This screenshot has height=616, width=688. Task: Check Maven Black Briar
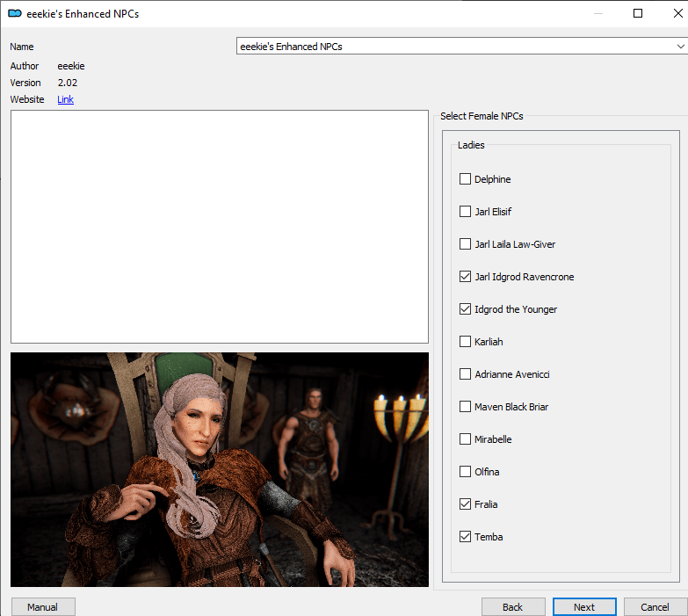(465, 406)
